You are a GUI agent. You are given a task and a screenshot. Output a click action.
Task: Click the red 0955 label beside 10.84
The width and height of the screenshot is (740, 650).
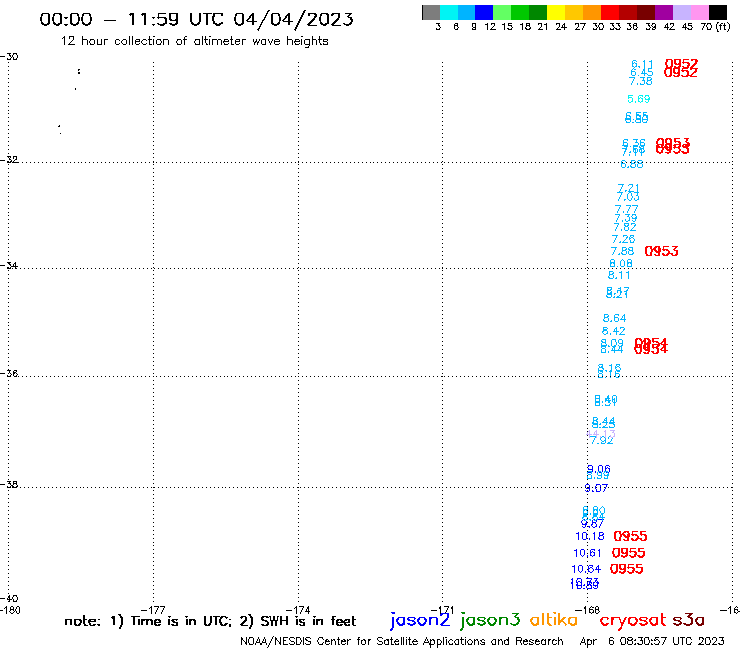[x=627, y=569]
